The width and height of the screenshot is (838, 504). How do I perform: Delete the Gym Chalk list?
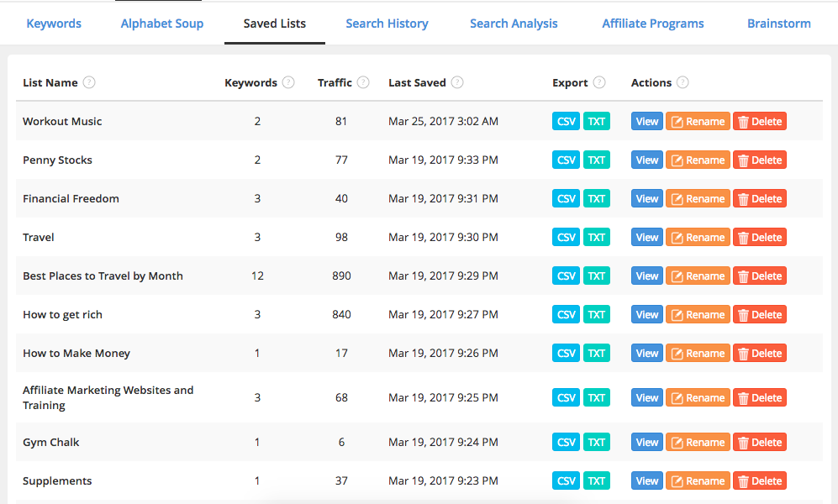pos(760,442)
